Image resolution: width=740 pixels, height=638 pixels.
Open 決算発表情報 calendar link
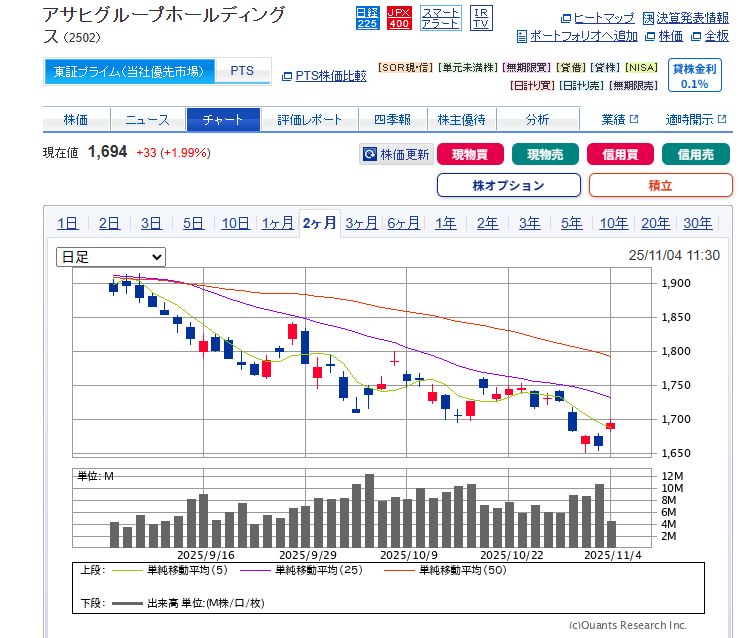[685, 18]
